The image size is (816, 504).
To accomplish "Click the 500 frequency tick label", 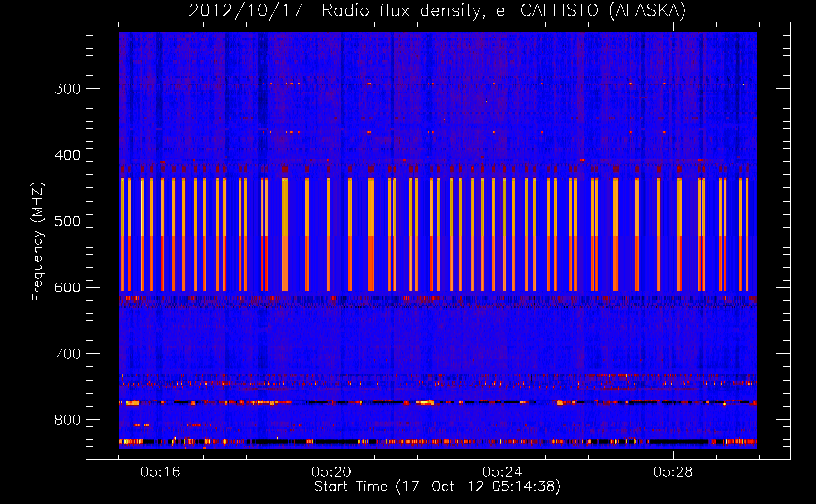I will [x=68, y=221].
